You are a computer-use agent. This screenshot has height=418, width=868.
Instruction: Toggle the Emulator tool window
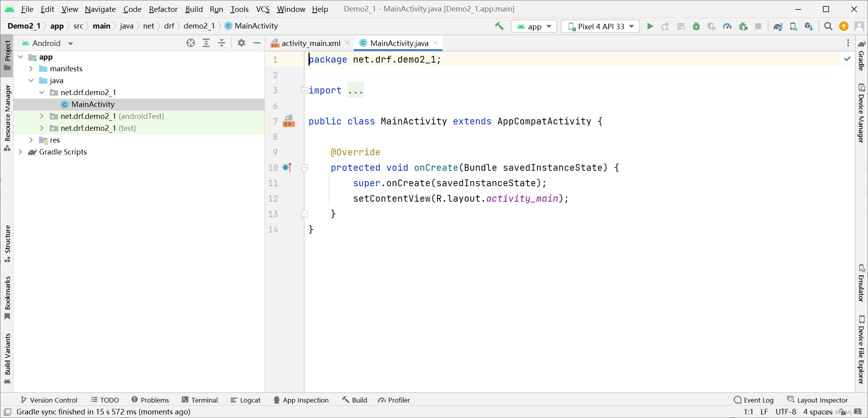[861, 283]
